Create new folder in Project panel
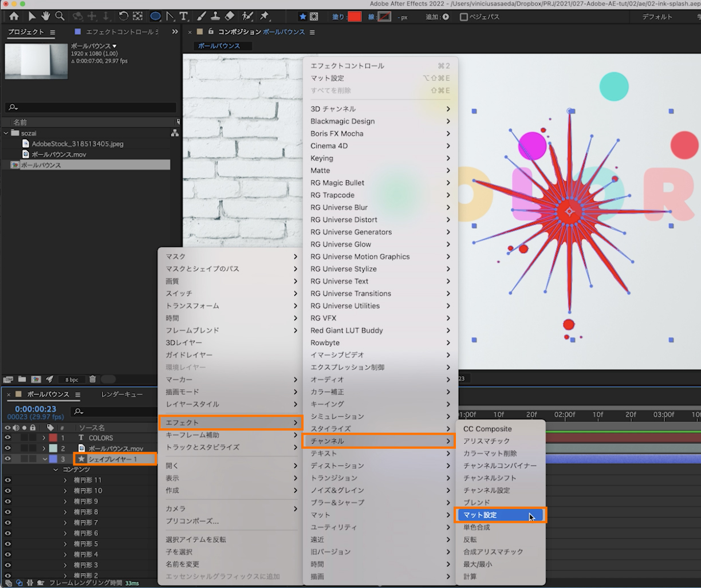Screen dimensions: 701x588 click(x=22, y=379)
